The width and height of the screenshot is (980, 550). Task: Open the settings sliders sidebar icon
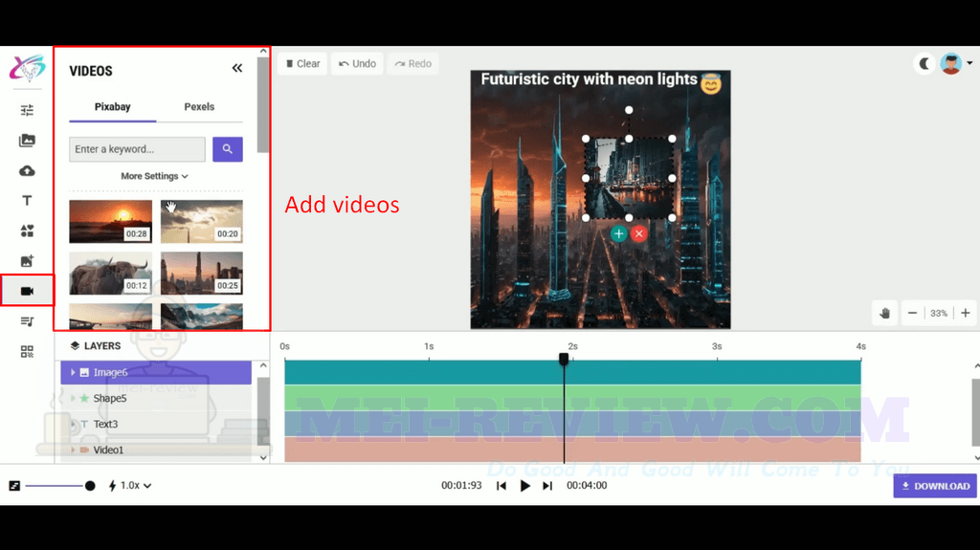pyautogui.click(x=27, y=111)
